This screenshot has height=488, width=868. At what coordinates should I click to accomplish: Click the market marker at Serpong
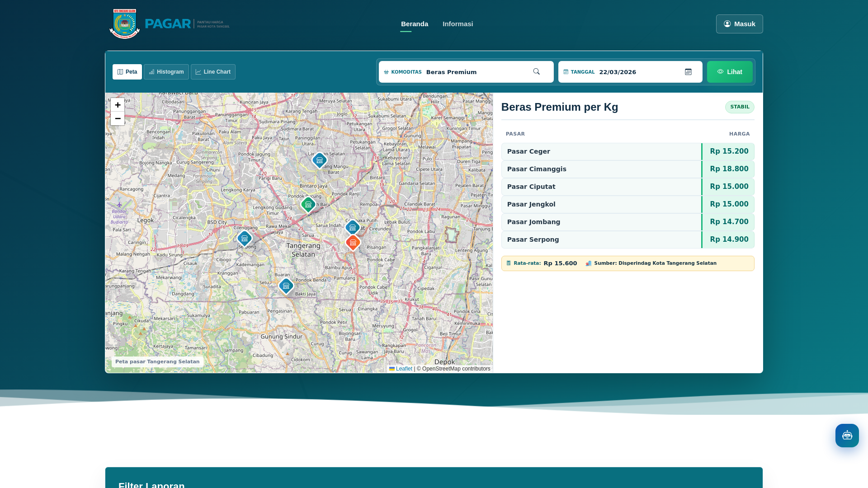[x=245, y=238]
